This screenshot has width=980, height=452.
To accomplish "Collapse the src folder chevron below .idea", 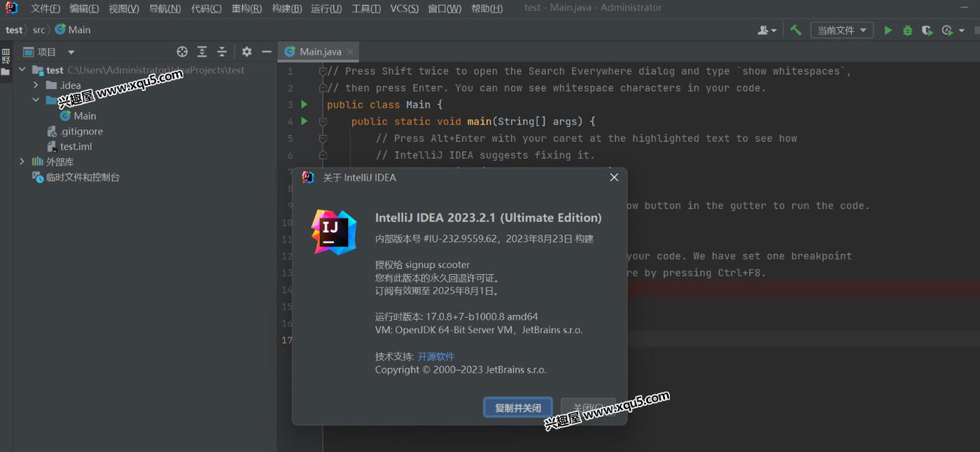I will [x=36, y=101].
